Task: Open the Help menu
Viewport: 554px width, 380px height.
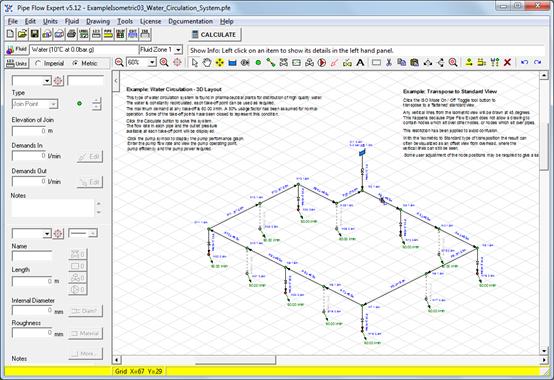Action: (x=227, y=21)
